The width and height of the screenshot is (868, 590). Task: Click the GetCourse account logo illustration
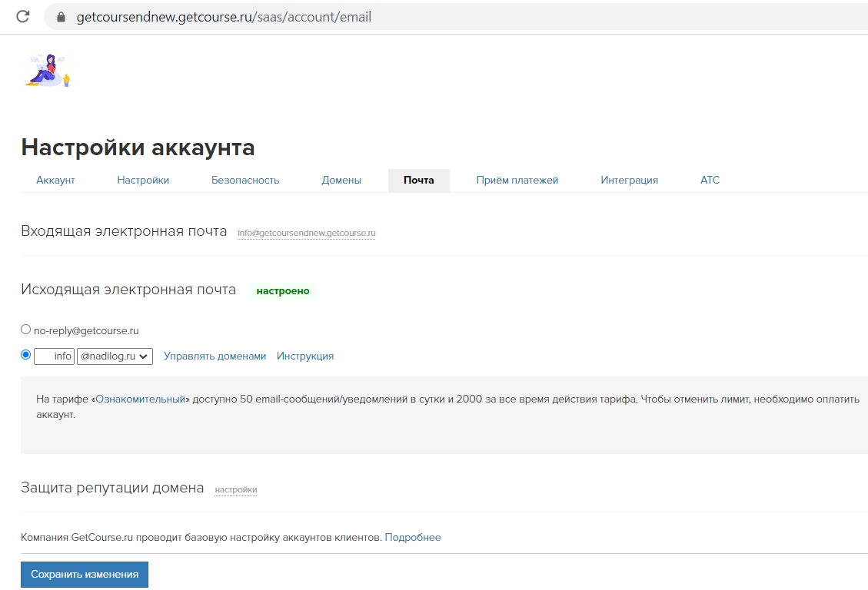coord(48,70)
